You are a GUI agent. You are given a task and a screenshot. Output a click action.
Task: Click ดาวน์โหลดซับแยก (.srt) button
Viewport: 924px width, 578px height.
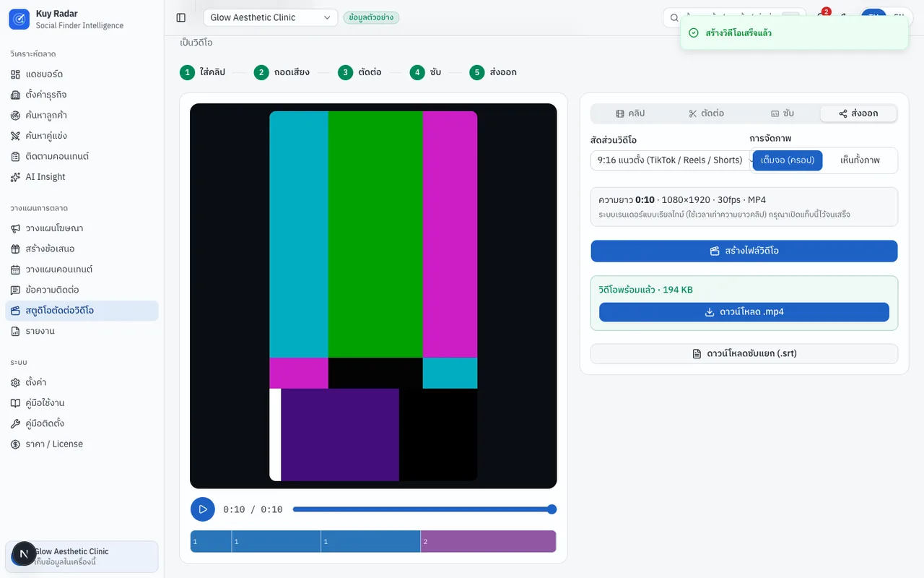[x=744, y=353]
